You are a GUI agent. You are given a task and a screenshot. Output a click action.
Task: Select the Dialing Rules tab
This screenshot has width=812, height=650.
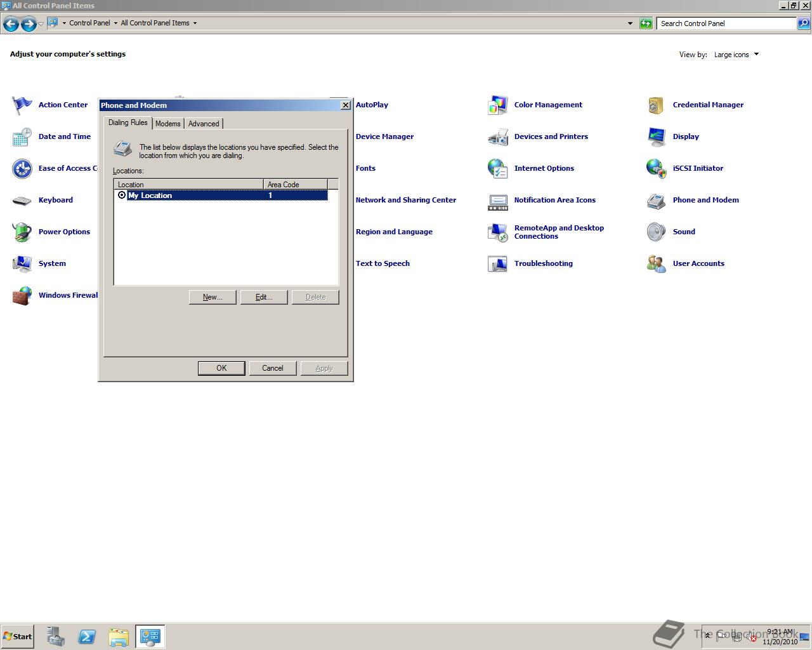128,123
